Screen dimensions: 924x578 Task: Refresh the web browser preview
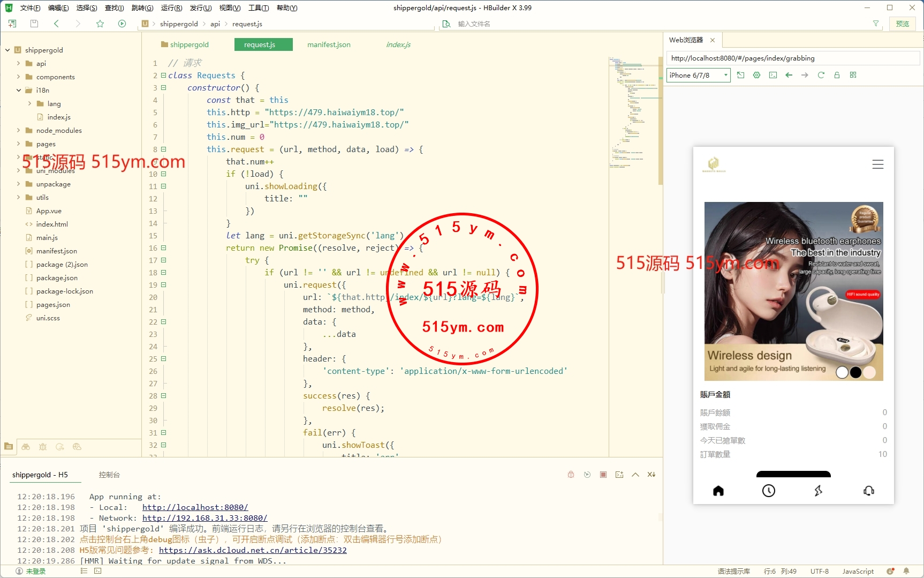(821, 75)
